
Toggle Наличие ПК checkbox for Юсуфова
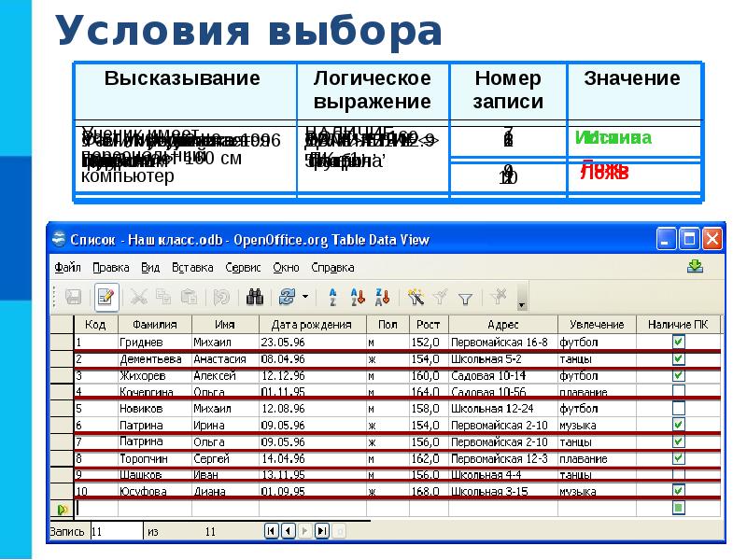tap(679, 490)
